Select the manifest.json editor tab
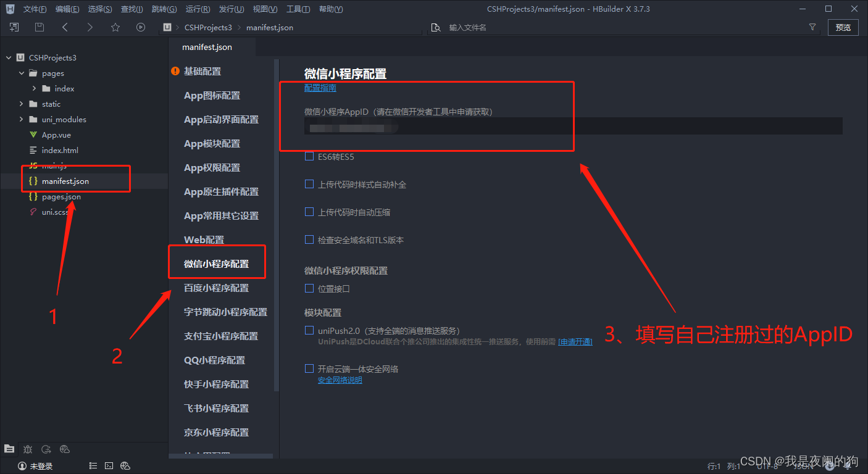The width and height of the screenshot is (868, 474). click(207, 47)
